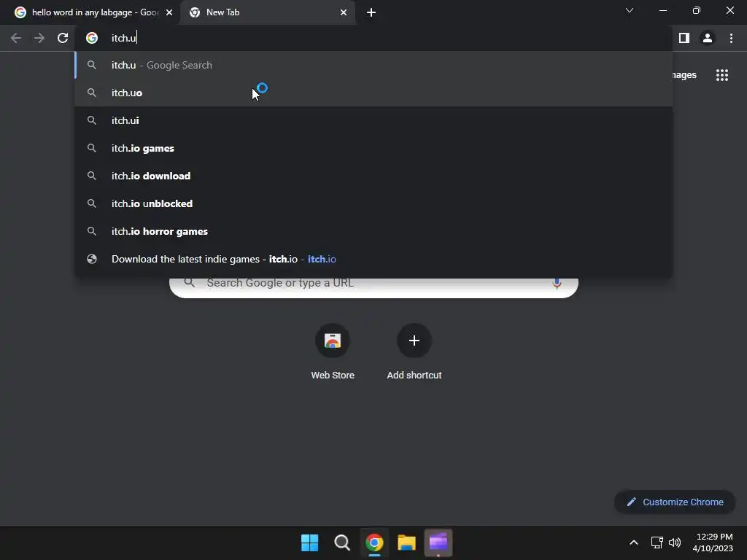Viewport: 747px width, 560px height.
Task: Close the New Tab tab
Action: click(x=344, y=12)
